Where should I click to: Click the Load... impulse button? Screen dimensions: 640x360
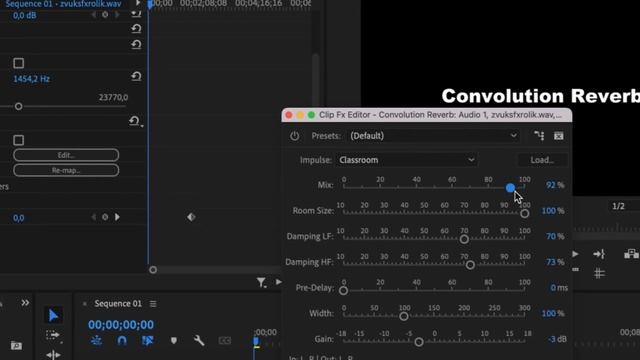[x=542, y=160]
